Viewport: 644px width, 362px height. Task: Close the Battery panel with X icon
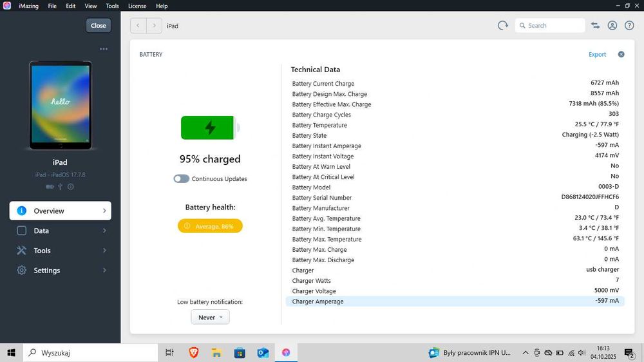pos(621,54)
